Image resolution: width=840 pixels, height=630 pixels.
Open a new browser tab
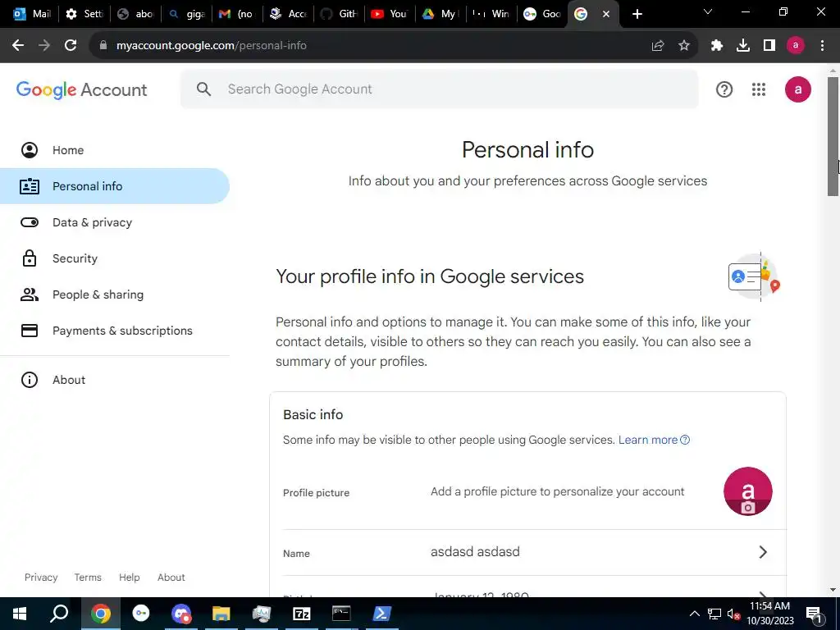click(x=637, y=14)
